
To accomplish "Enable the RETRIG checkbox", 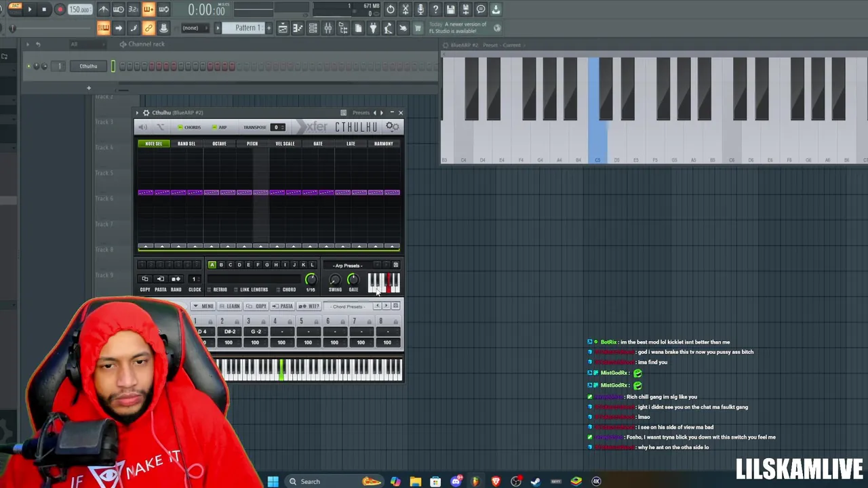I will (210, 290).
